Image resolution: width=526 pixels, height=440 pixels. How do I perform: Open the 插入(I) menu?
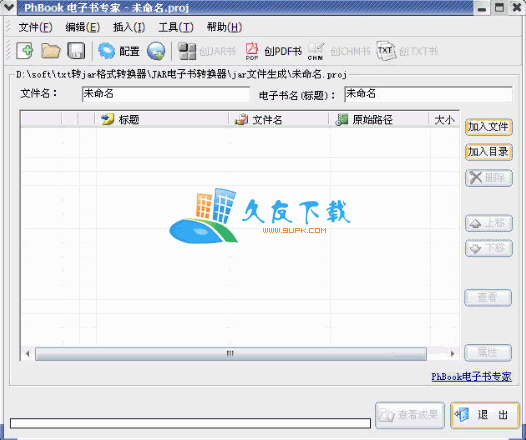click(x=129, y=27)
